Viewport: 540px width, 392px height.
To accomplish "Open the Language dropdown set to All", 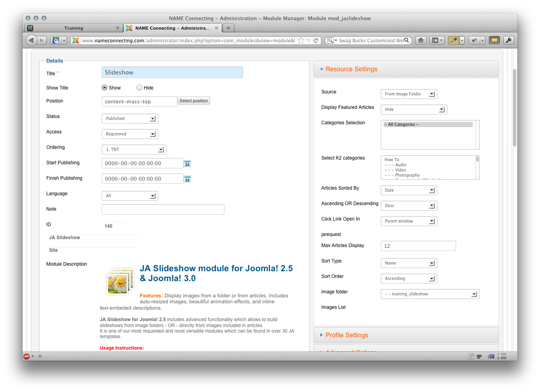I will tap(130, 196).
